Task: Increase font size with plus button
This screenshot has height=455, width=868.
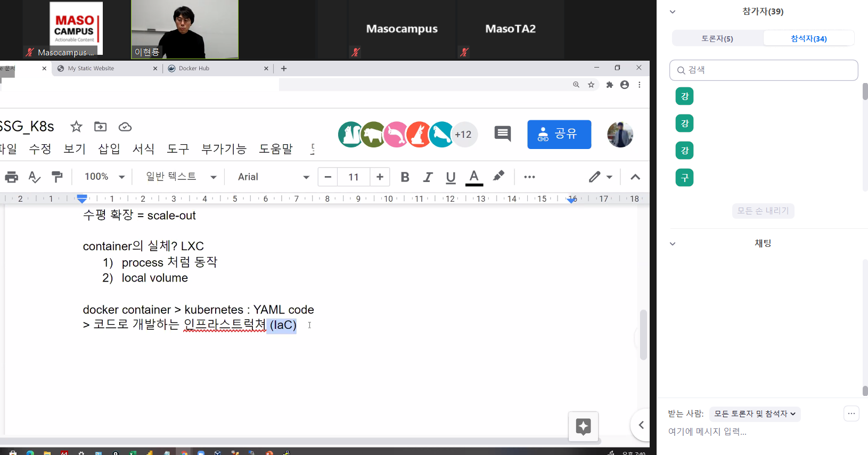Action: (380, 177)
